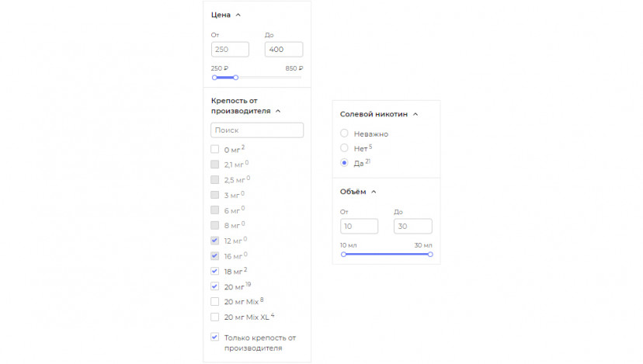The width and height of the screenshot is (643, 364).
Task: Check the 20 мг Mix option
Action: click(x=215, y=302)
